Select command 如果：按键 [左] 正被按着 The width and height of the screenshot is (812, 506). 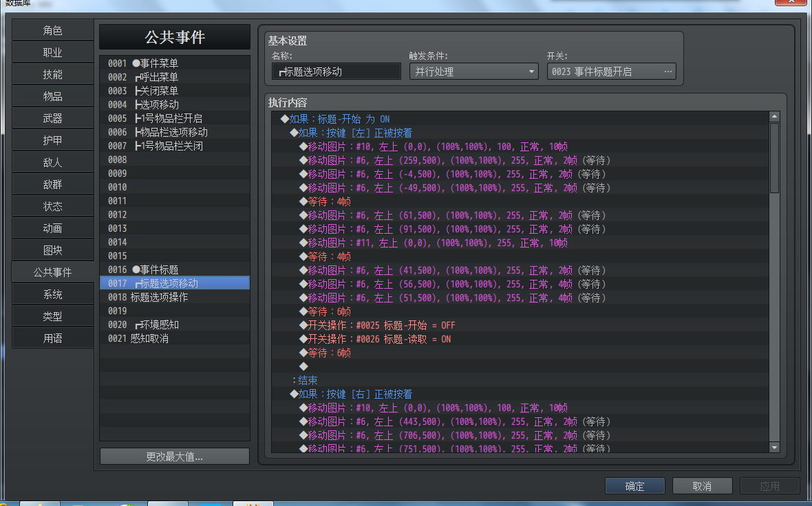pos(520,133)
